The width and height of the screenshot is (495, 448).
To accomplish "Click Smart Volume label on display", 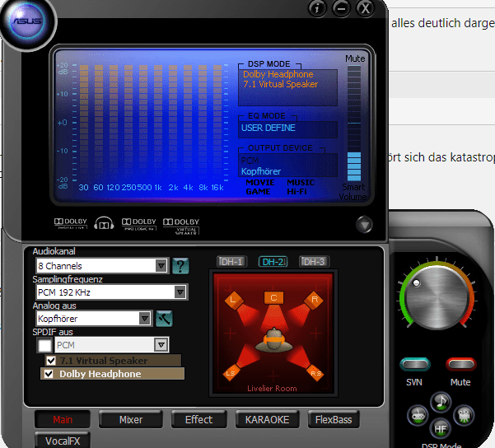I will [353, 192].
